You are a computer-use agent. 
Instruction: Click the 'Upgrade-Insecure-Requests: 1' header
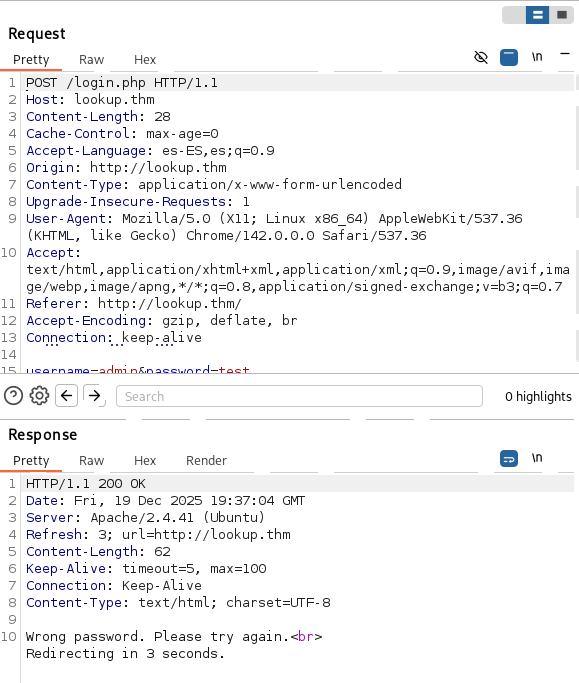pyautogui.click(x=138, y=202)
